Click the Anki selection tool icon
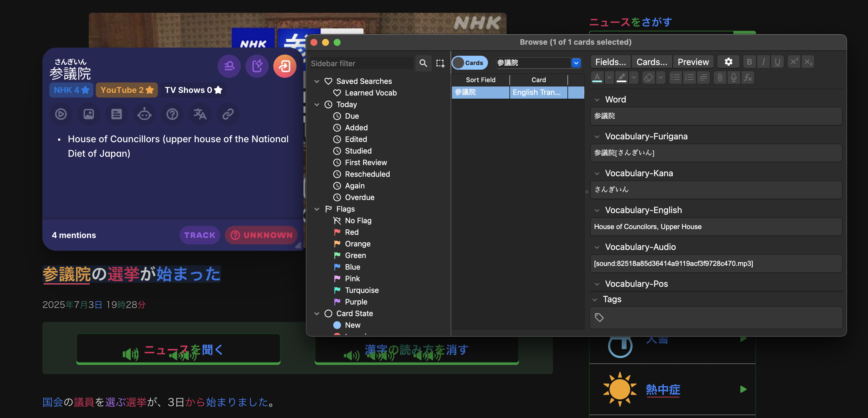 click(440, 63)
